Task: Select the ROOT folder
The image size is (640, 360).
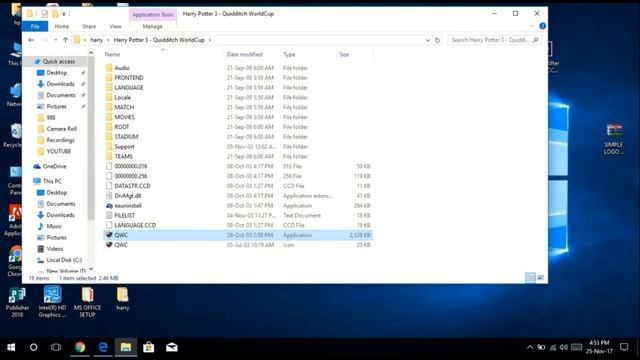Action: (122, 127)
